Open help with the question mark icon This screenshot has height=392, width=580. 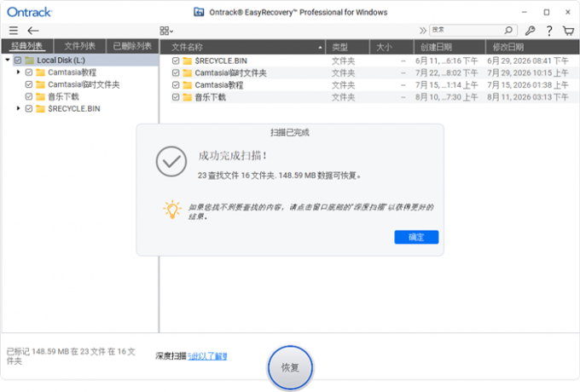[549, 31]
